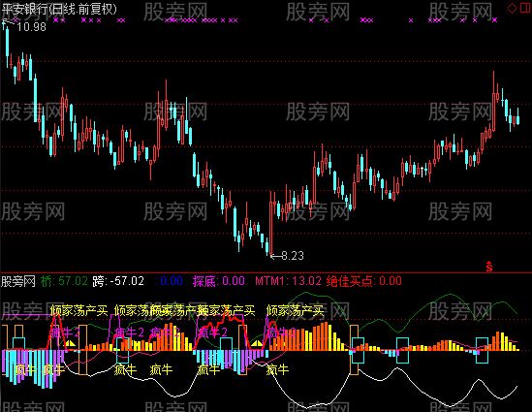The width and height of the screenshot is (532, 412).
Task: Click the red 绝佳买点: 0.00 indicator value
Action: click(x=364, y=281)
